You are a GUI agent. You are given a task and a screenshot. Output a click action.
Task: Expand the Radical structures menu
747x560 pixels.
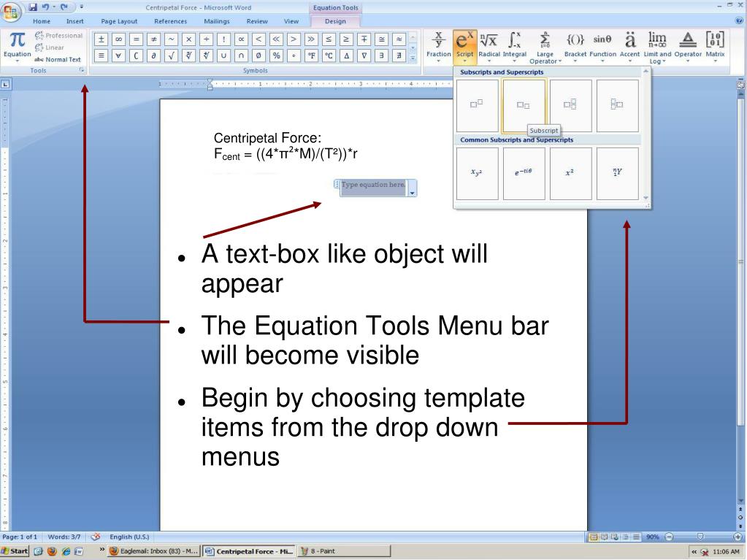click(489, 47)
